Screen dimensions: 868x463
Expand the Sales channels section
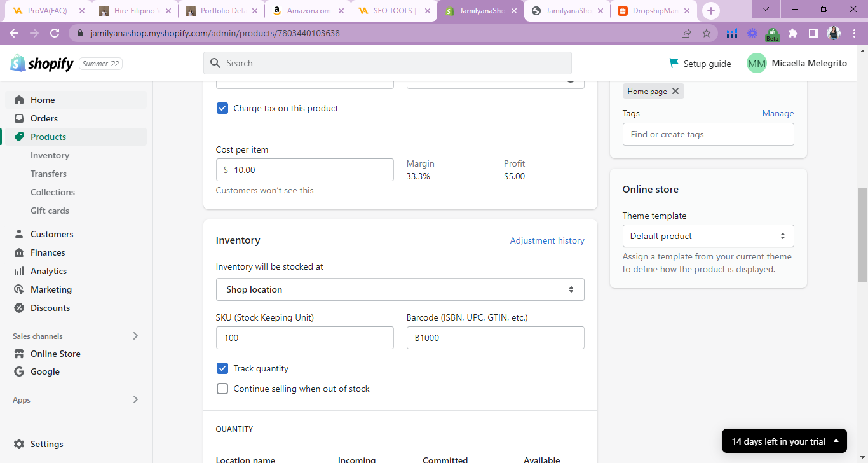135,336
